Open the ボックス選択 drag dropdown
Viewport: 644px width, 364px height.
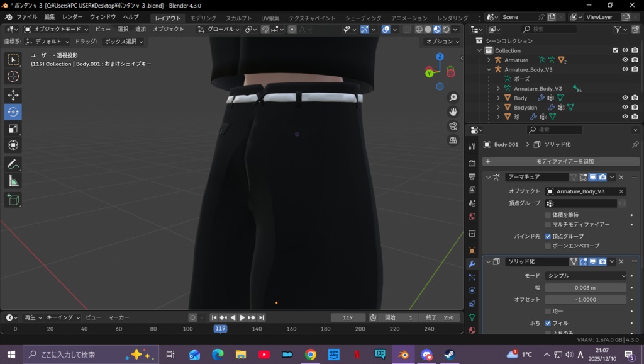tap(124, 42)
